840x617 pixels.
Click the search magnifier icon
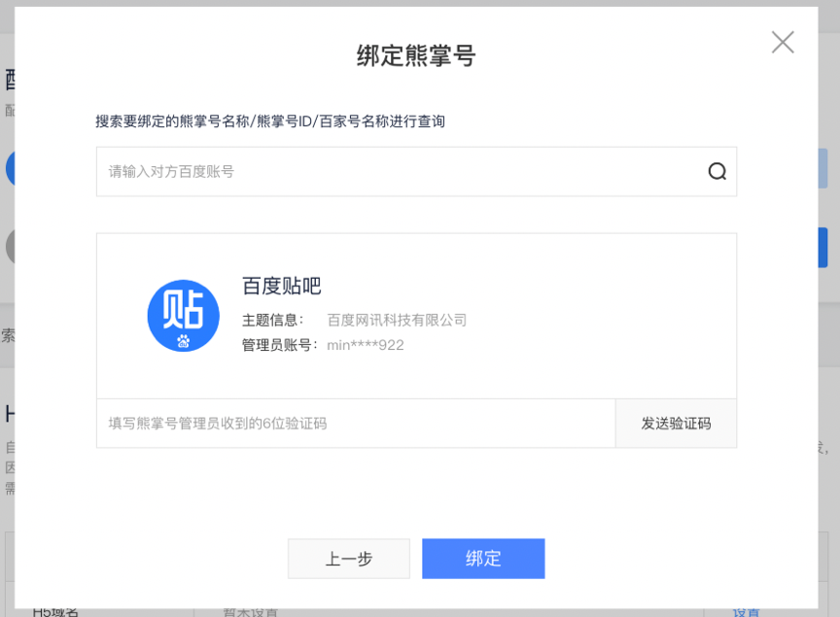pyautogui.click(x=717, y=171)
